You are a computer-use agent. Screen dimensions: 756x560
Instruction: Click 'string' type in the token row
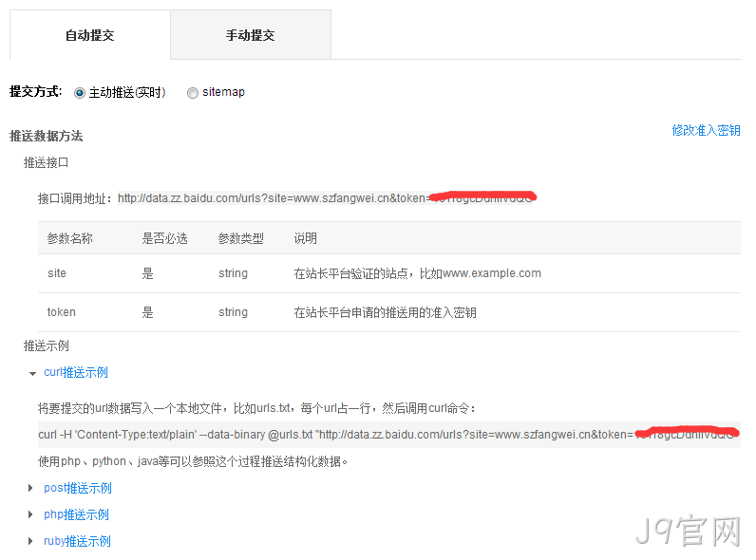pos(233,312)
